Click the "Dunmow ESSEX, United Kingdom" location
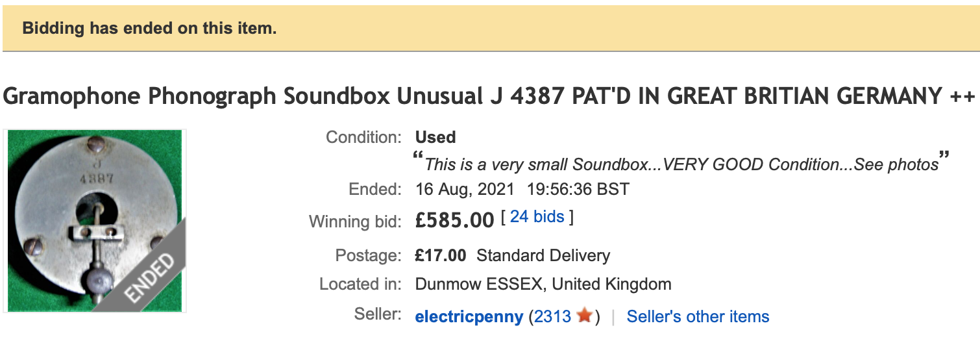The image size is (980, 343). tap(543, 284)
